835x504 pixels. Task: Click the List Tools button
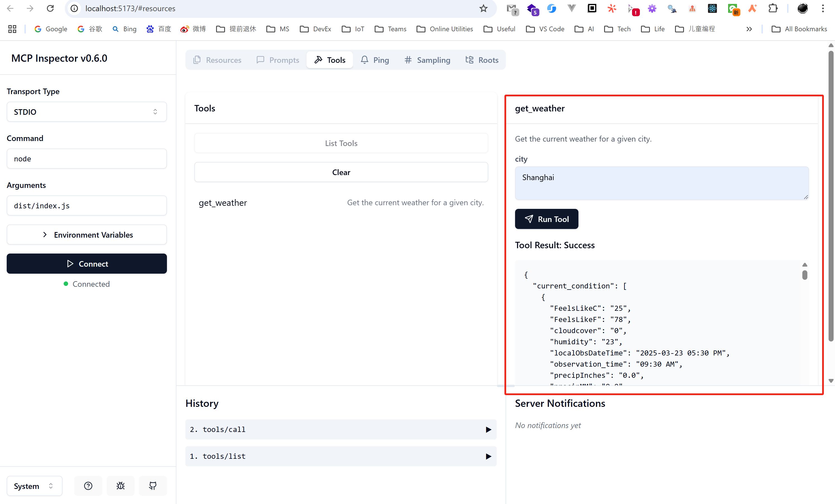pos(341,143)
